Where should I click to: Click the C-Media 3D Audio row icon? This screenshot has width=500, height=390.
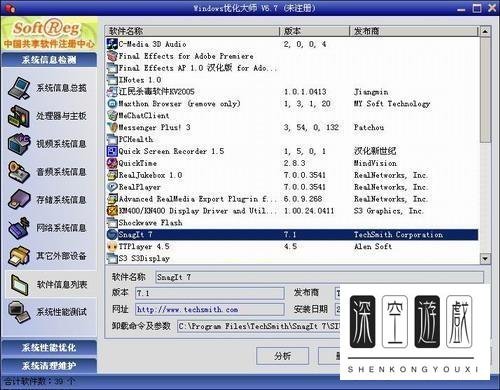tap(112, 44)
